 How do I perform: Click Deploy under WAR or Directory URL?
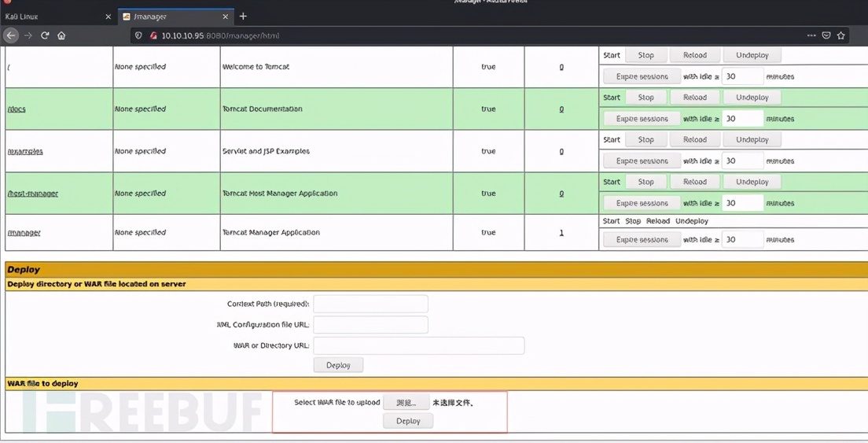[x=338, y=365]
